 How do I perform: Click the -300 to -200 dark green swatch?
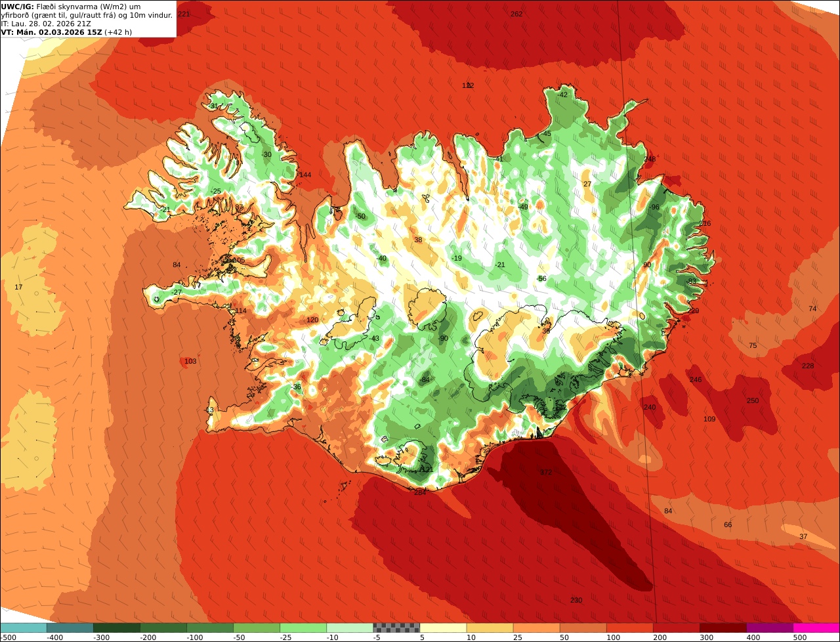point(117,628)
